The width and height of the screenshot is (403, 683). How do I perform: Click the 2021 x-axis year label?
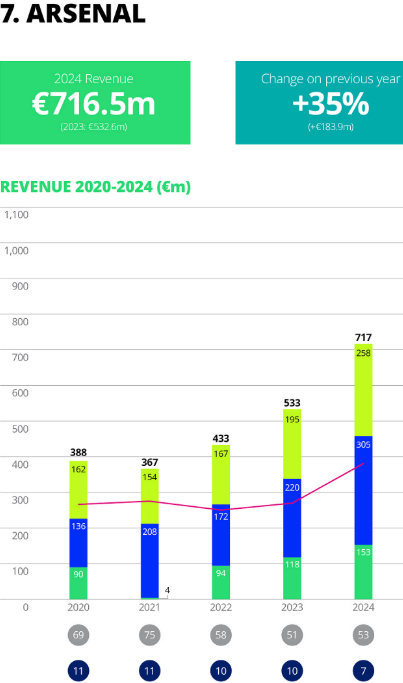pyautogui.click(x=149, y=607)
